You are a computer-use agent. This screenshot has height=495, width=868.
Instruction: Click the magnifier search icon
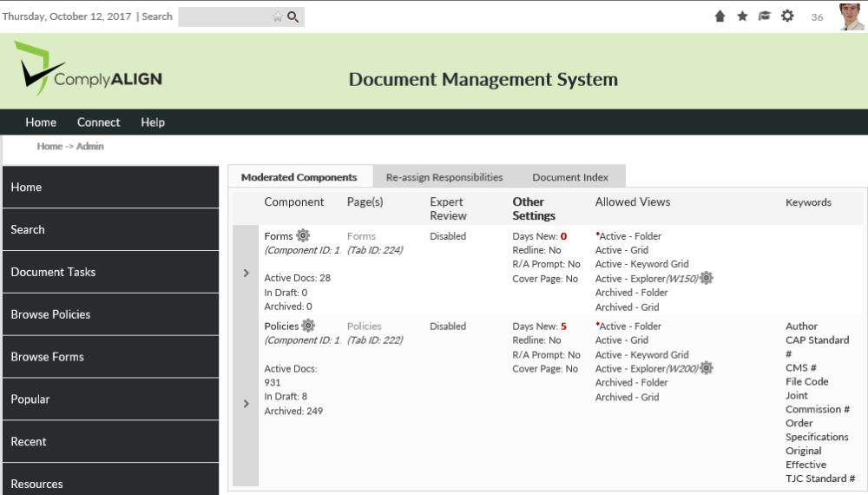click(293, 16)
